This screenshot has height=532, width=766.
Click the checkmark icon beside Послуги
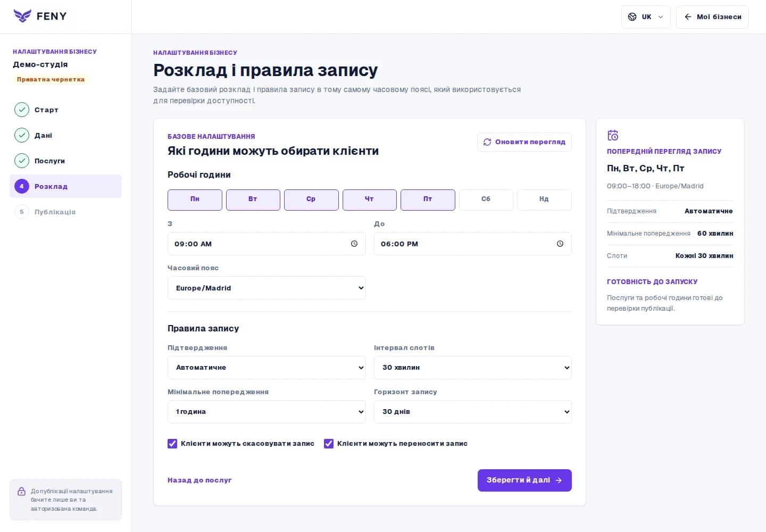[x=22, y=161]
